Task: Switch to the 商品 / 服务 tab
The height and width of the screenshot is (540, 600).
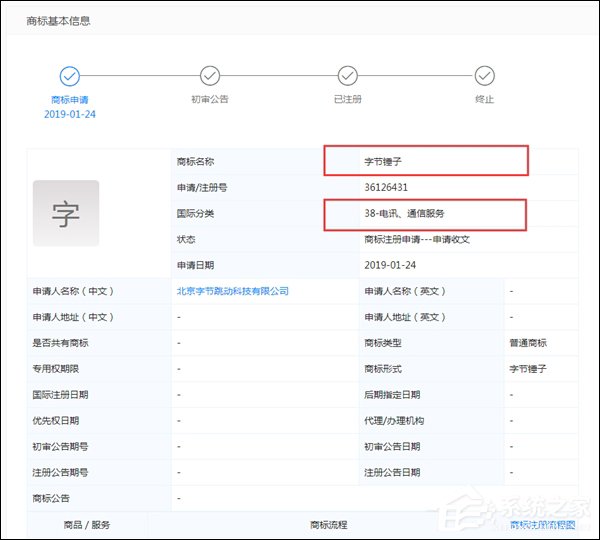Action: 88,524
